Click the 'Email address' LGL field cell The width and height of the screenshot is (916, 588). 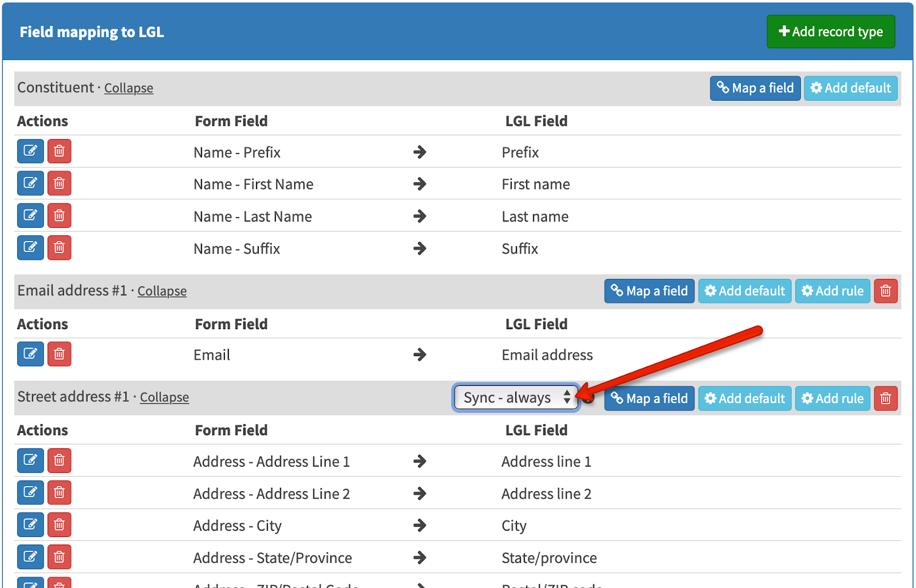point(547,355)
